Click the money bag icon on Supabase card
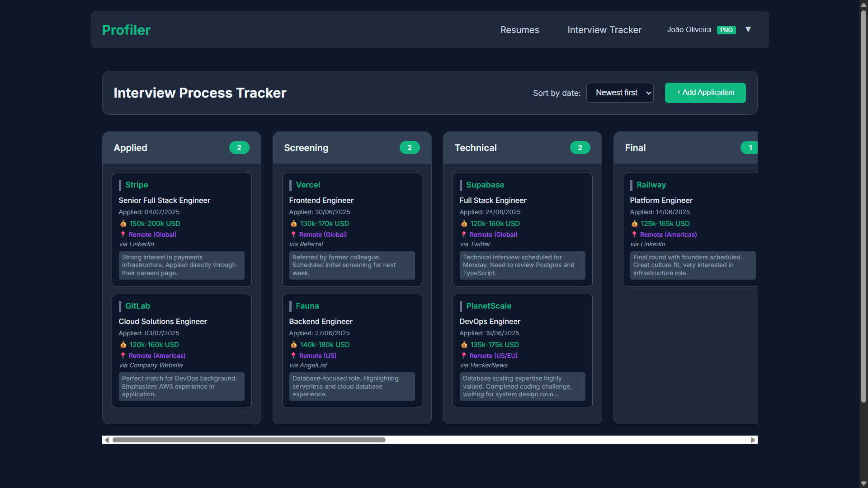 (464, 224)
